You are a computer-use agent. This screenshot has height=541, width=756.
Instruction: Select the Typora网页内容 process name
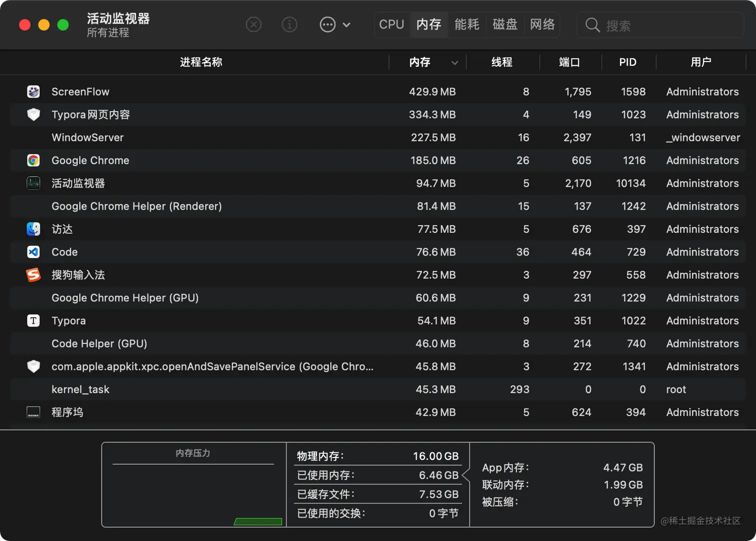tap(91, 114)
